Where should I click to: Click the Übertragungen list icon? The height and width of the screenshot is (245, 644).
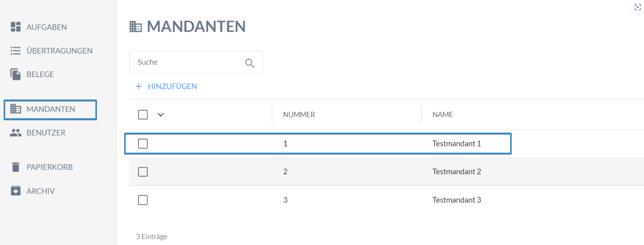click(x=15, y=51)
